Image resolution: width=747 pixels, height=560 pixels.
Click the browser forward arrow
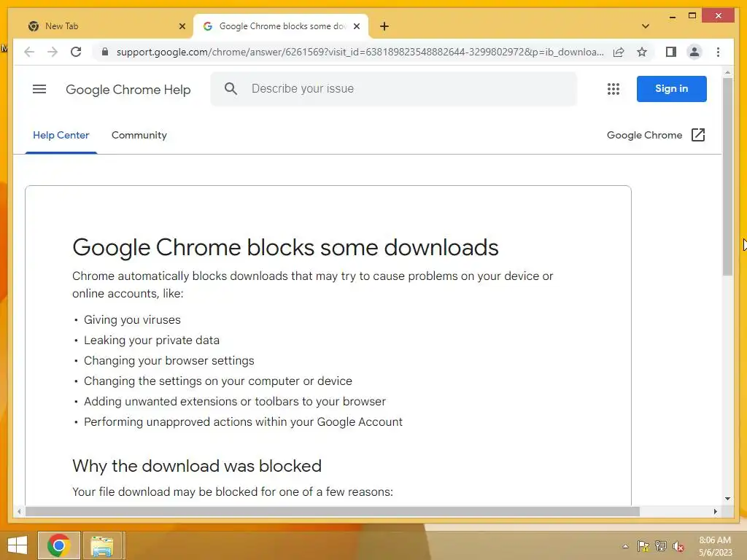point(53,52)
